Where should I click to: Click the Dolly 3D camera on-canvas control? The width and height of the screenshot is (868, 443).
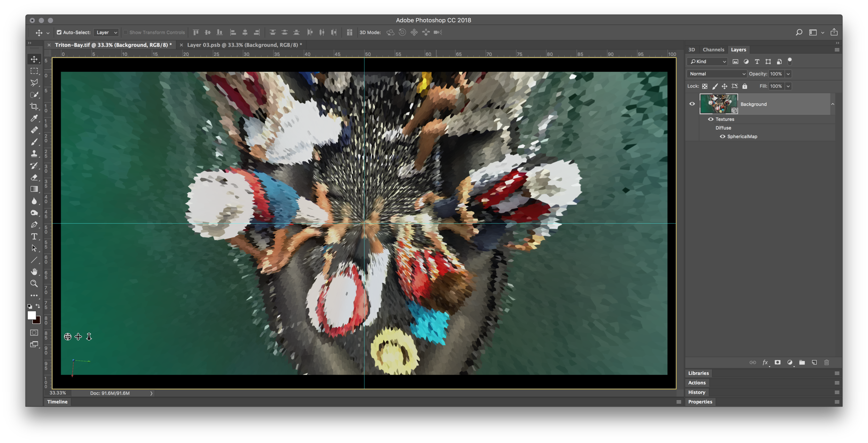[89, 336]
